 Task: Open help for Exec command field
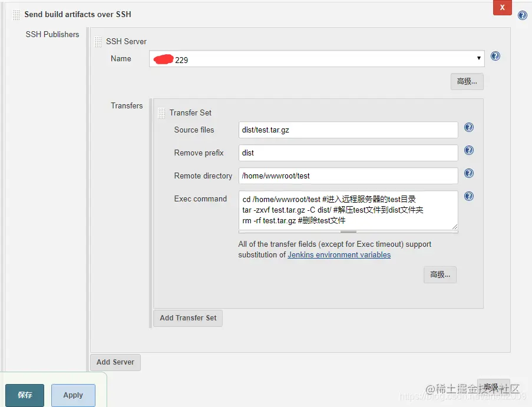(x=469, y=196)
